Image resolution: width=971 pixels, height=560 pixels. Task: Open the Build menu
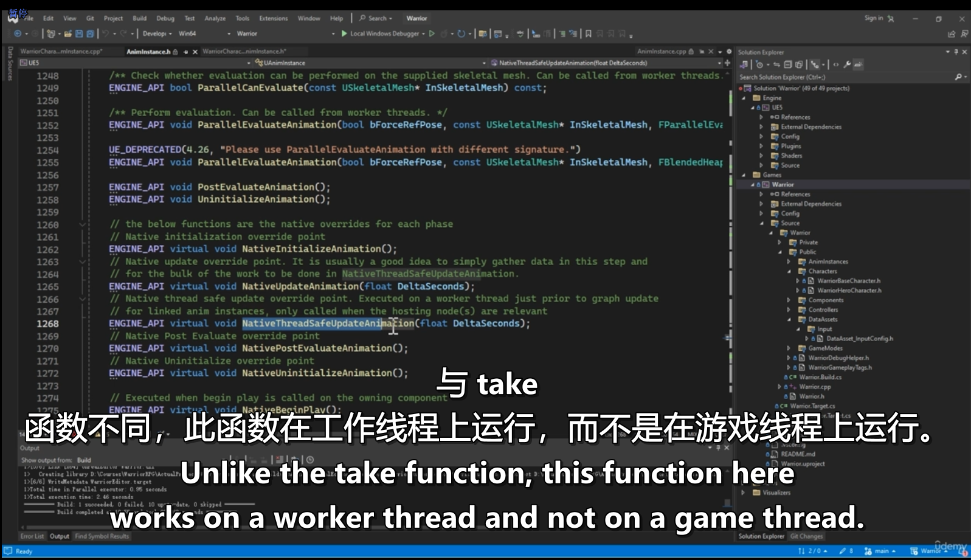(x=140, y=18)
